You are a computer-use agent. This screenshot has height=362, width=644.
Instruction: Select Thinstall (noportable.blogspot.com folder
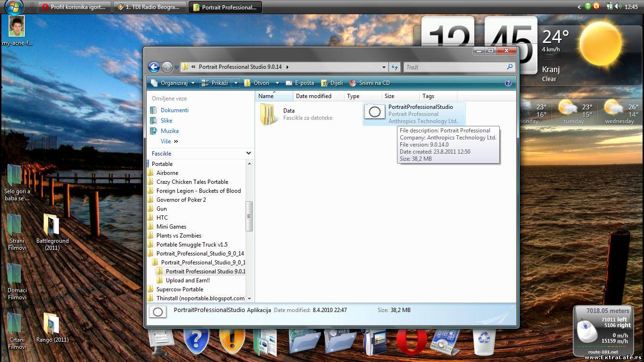(200, 298)
